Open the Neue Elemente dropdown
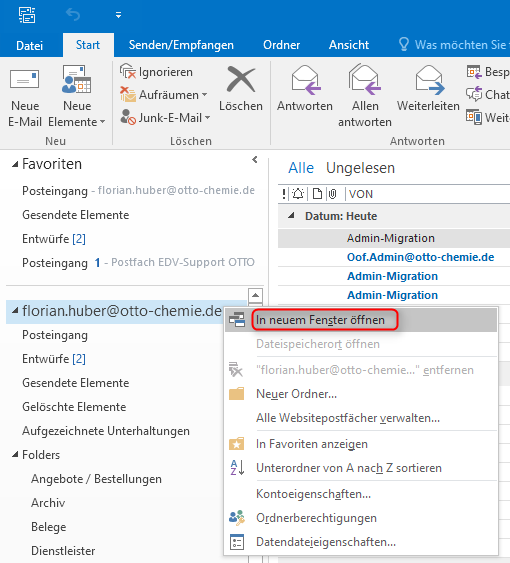 click(x=76, y=96)
